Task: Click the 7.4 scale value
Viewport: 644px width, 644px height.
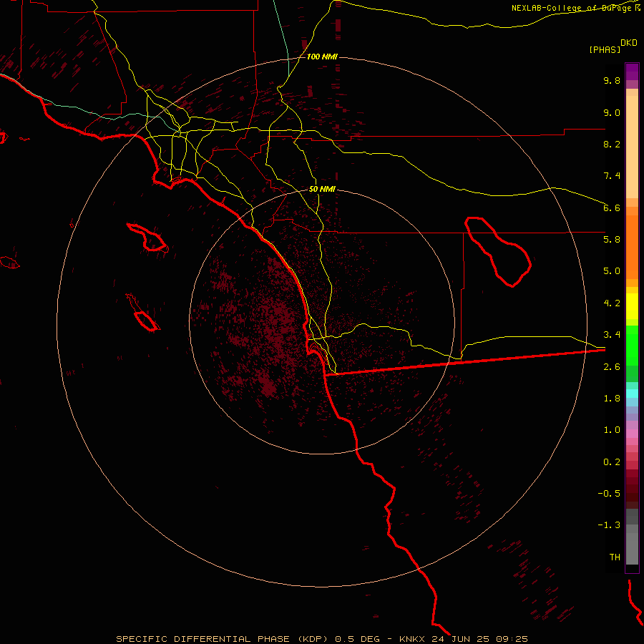Action: point(612,176)
